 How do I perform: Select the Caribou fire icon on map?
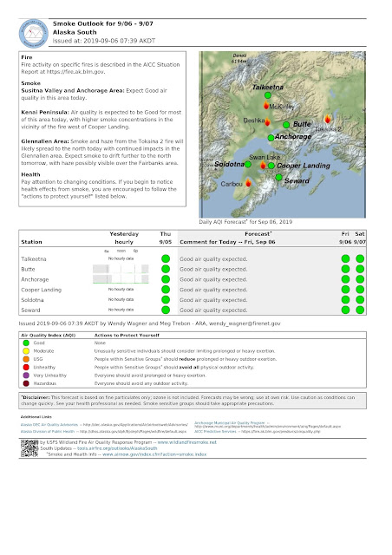click(249, 183)
